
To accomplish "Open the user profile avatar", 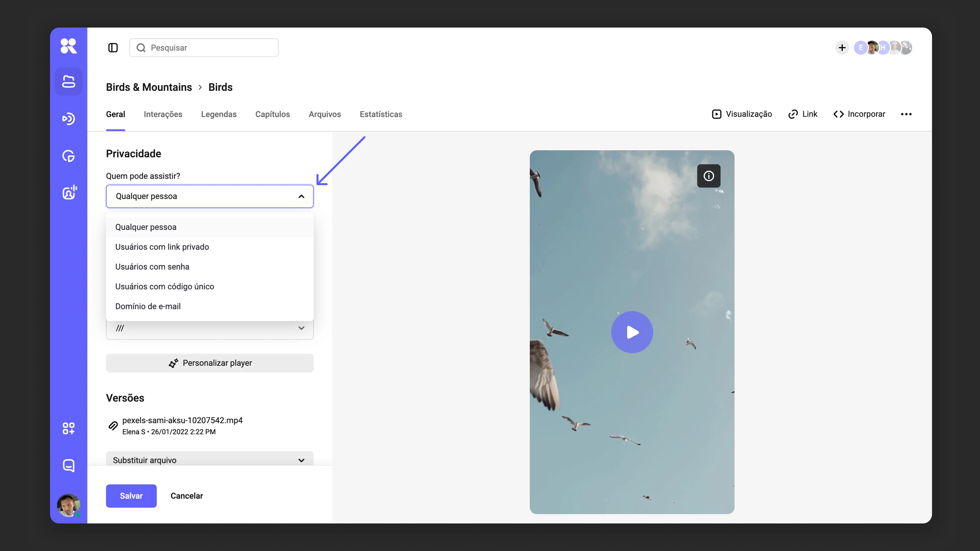I will [68, 505].
